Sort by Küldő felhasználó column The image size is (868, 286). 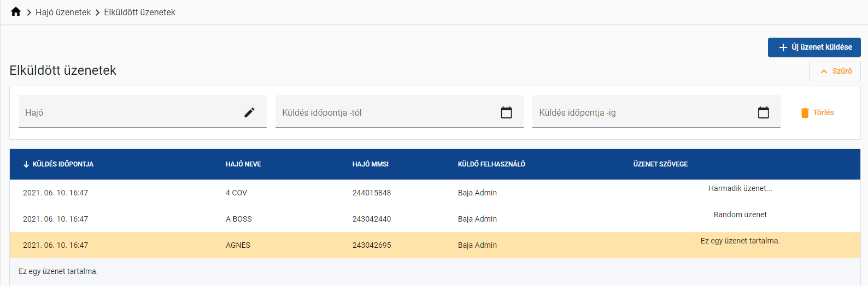(x=491, y=164)
